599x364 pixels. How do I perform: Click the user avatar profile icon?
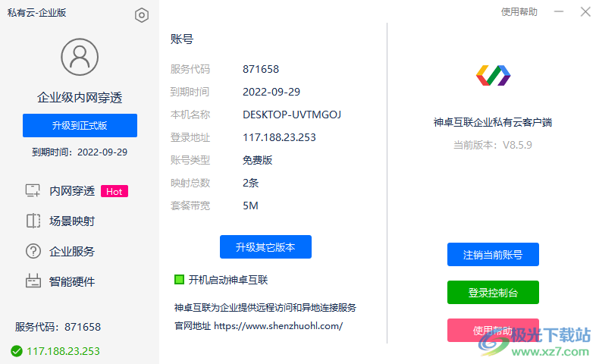click(80, 57)
